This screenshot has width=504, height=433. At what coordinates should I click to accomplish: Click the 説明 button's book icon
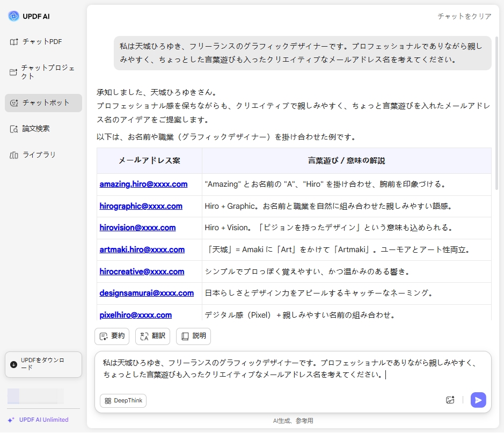tap(185, 336)
